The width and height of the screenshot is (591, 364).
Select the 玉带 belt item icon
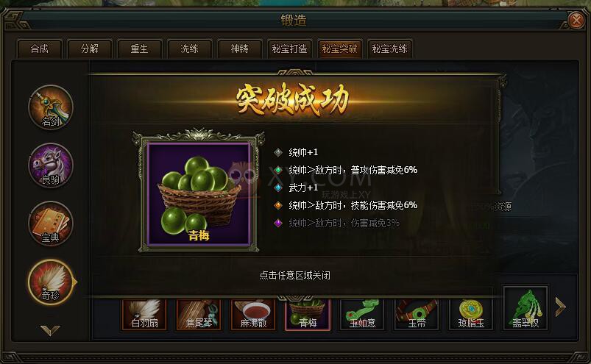(417, 314)
